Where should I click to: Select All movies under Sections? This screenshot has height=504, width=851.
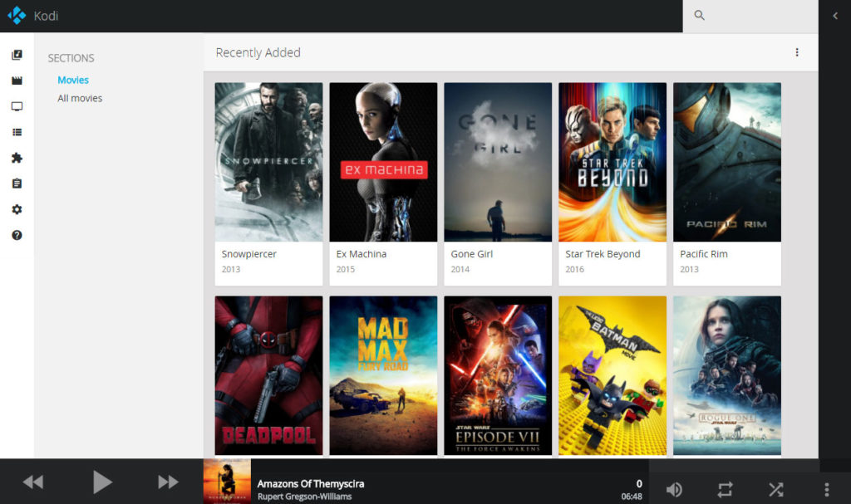coord(80,98)
